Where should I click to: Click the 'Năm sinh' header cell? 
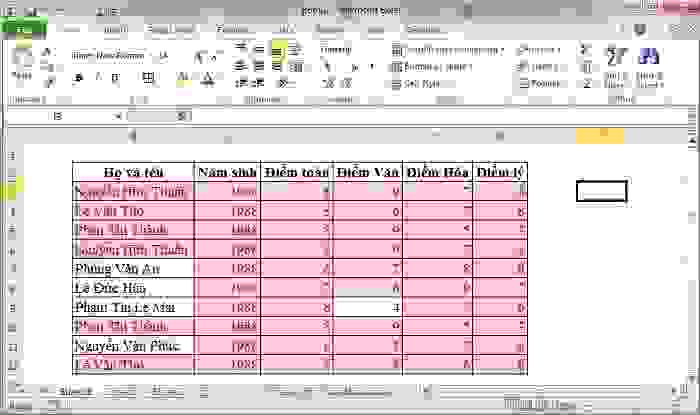227,172
